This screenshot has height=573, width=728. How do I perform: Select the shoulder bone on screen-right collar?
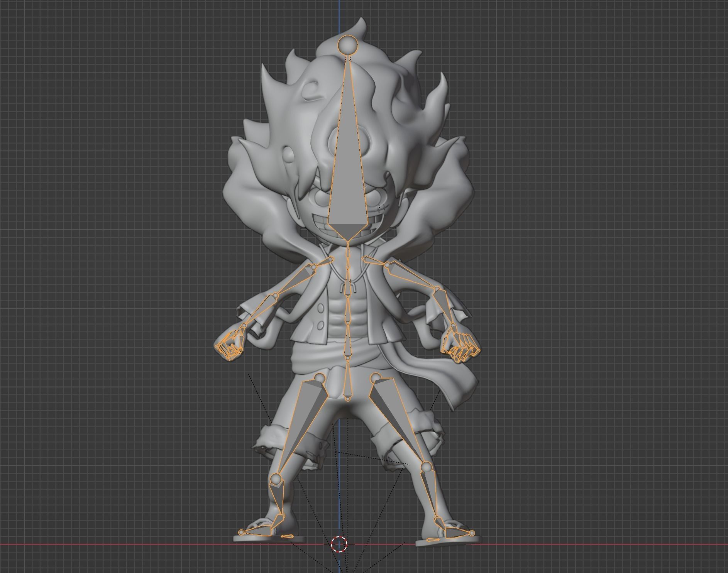click(x=374, y=261)
